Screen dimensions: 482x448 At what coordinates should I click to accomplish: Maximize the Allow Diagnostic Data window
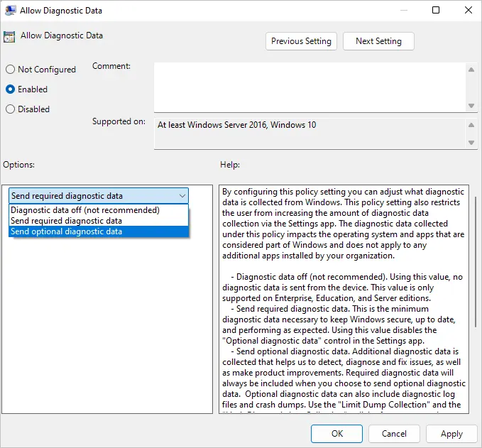[x=436, y=10]
